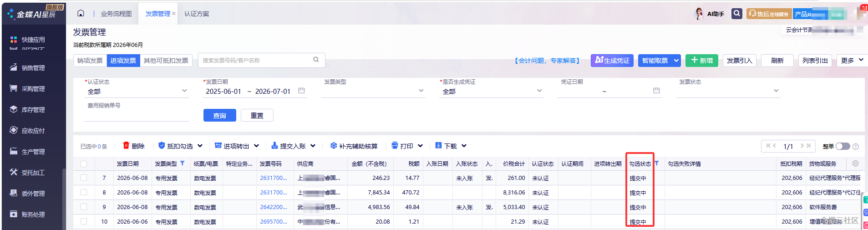Viewport: 868px width, 230px height.
Task: Open 采购管理 in the sidebar
Action: [27, 89]
